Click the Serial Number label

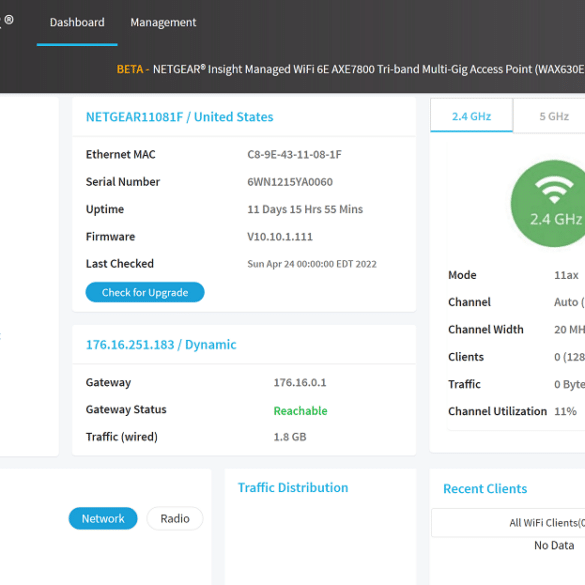point(123,182)
